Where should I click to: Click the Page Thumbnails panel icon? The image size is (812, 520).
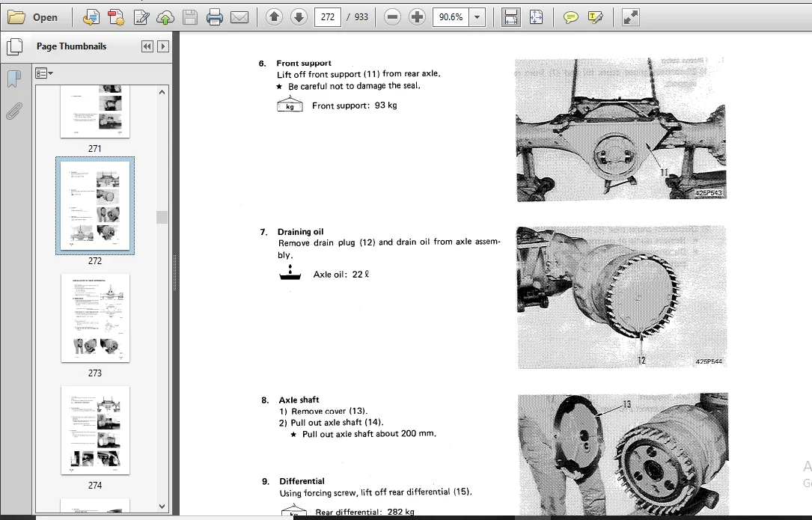tap(15, 46)
